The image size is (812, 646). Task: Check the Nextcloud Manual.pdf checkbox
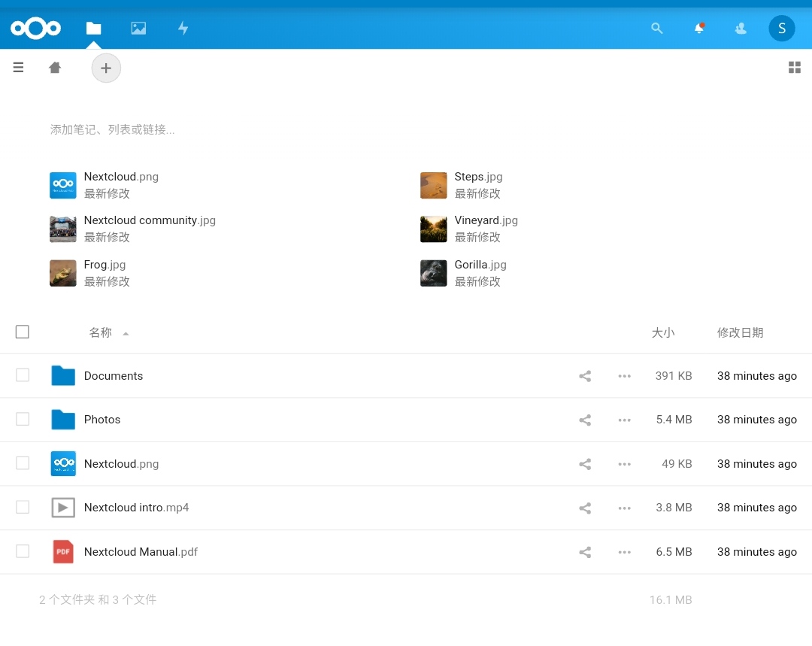point(23,551)
